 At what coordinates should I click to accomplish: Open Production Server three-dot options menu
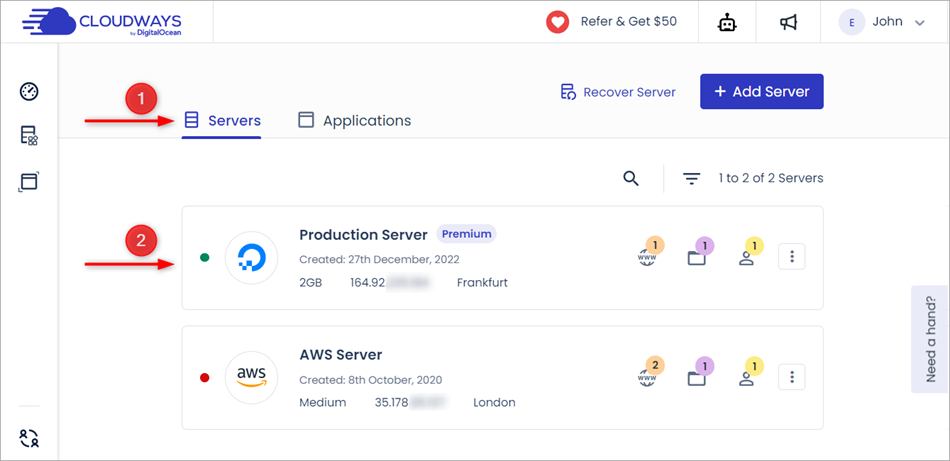tap(792, 257)
